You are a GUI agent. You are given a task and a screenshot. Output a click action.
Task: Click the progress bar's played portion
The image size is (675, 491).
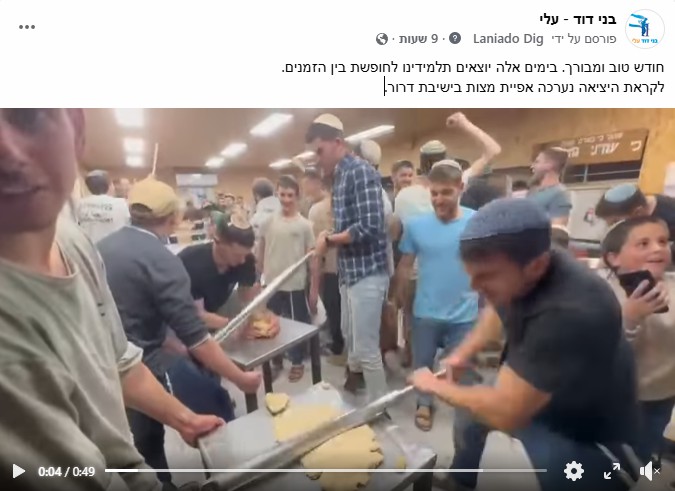pos(121,471)
